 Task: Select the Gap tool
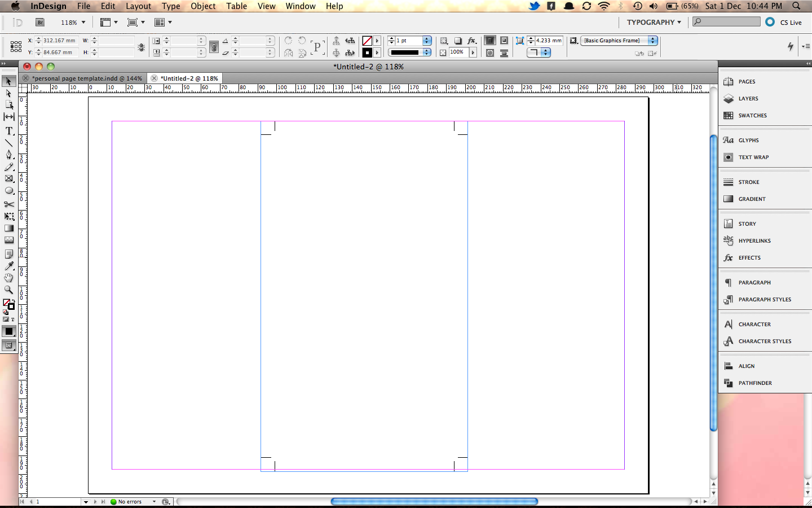click(9, 117)
